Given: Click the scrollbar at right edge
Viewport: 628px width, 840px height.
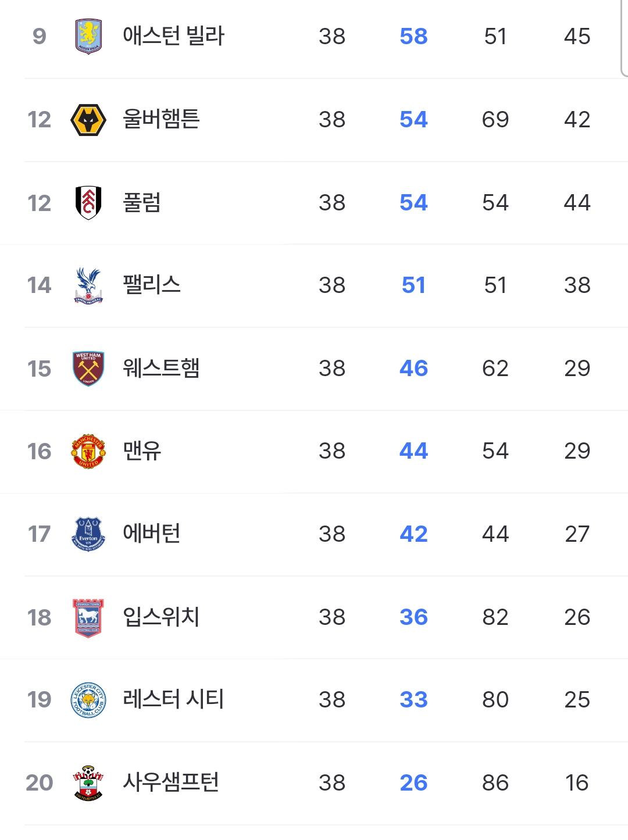Looking at the screenshot, I should point(625,38).
